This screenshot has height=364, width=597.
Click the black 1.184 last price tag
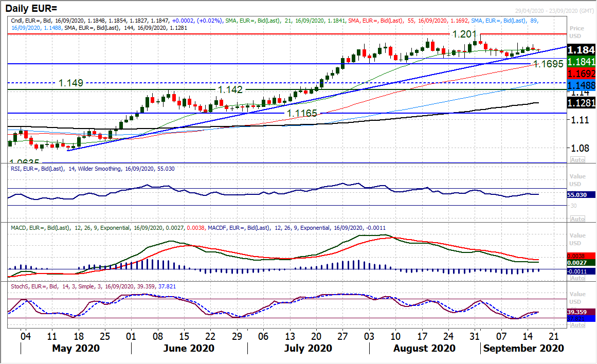[x=581, y=51]
